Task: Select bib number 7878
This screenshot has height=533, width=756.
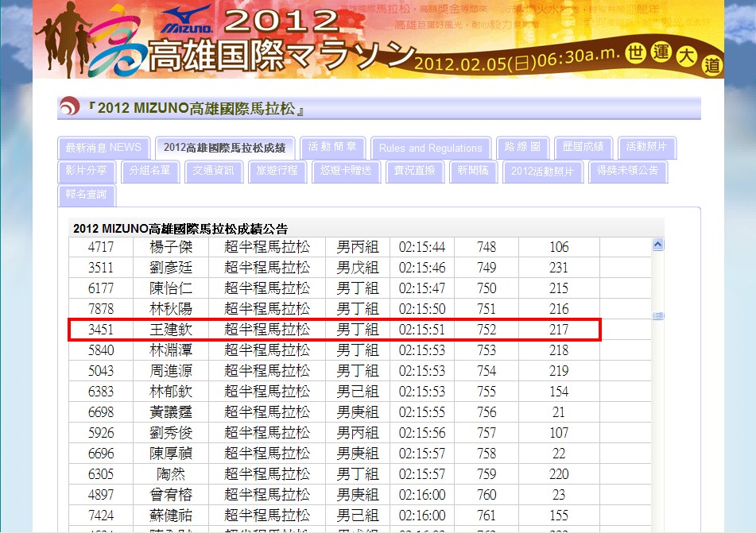Action: coord(101,309)
